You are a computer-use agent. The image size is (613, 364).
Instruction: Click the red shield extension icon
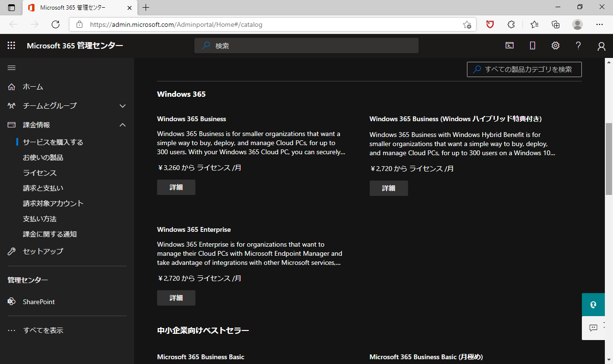pos(490,24)
